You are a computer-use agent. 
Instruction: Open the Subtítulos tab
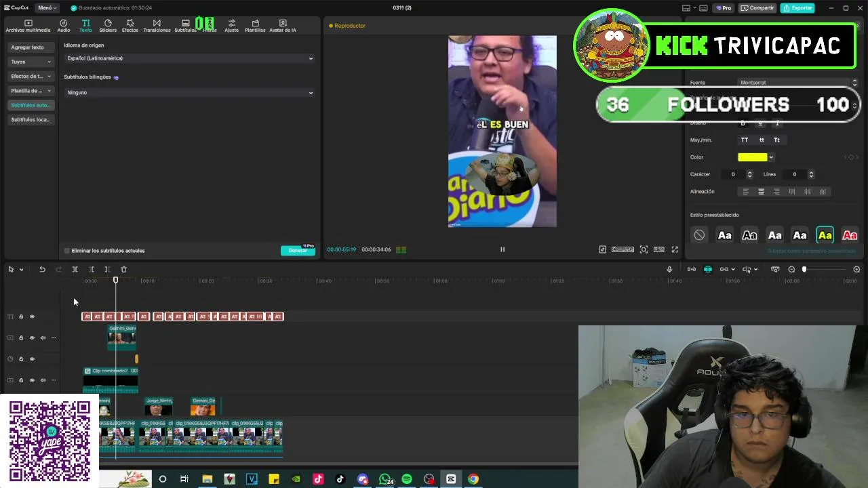coord(185,26)
